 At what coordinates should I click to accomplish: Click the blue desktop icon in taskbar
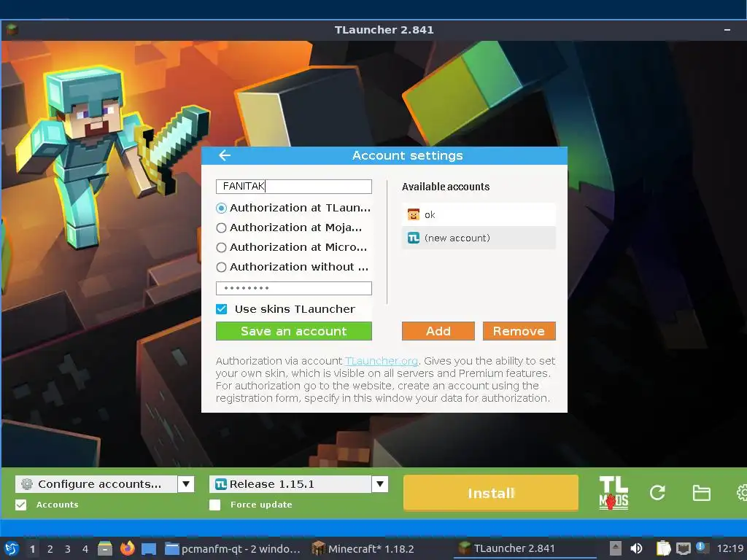[149, 548]
